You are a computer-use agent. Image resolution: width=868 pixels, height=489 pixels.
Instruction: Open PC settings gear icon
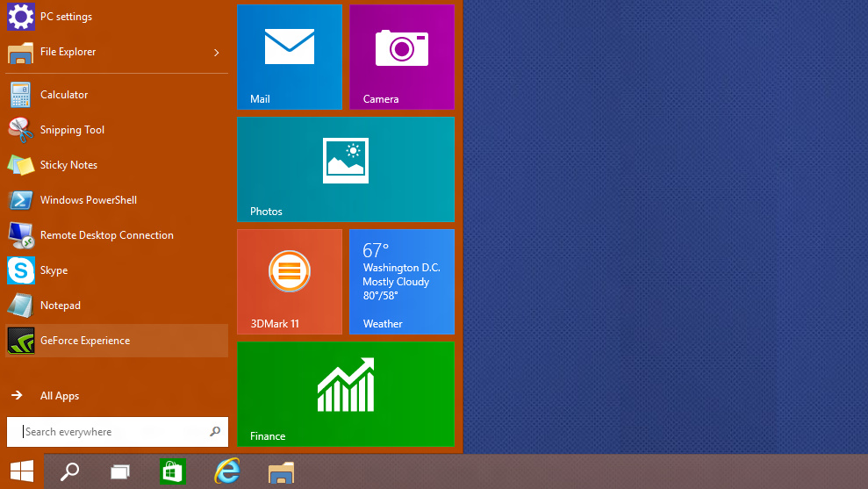point(21,17)
